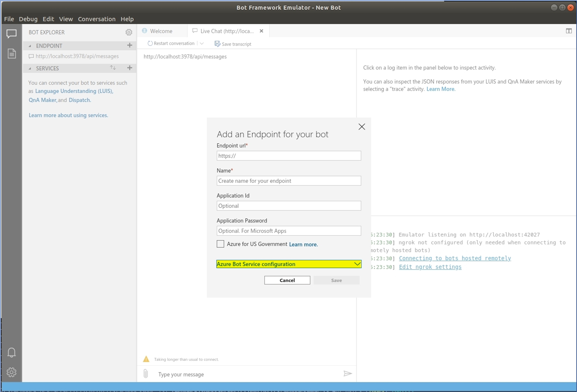Open Restart conversation dropdown arrow
The height and width of the screenshot is (392, 577).
click(202, 43)
